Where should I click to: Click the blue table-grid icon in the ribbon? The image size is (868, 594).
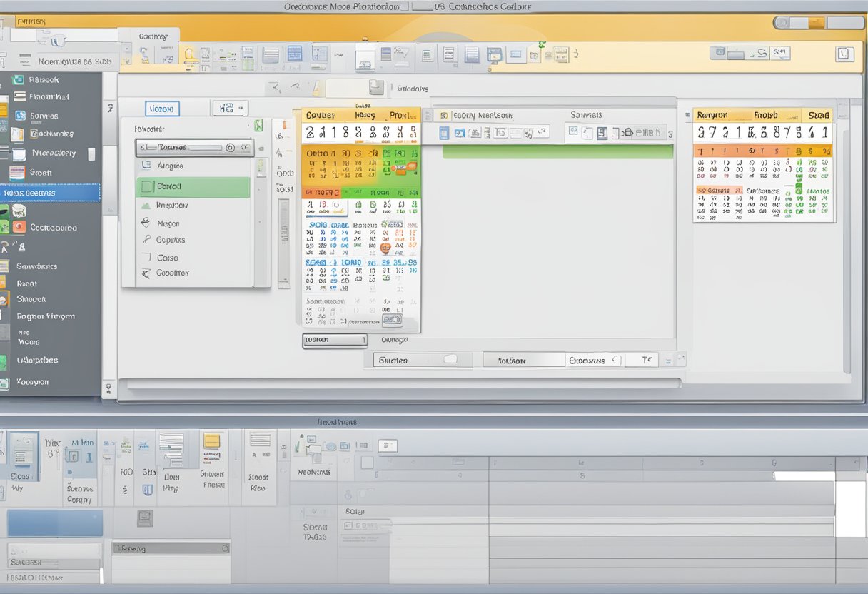294,54
